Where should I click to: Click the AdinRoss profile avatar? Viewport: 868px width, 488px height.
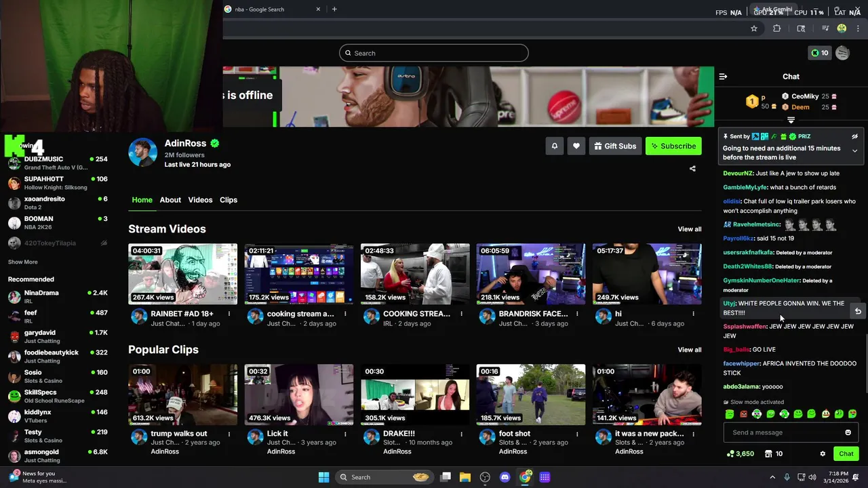(x=142, y=152)
